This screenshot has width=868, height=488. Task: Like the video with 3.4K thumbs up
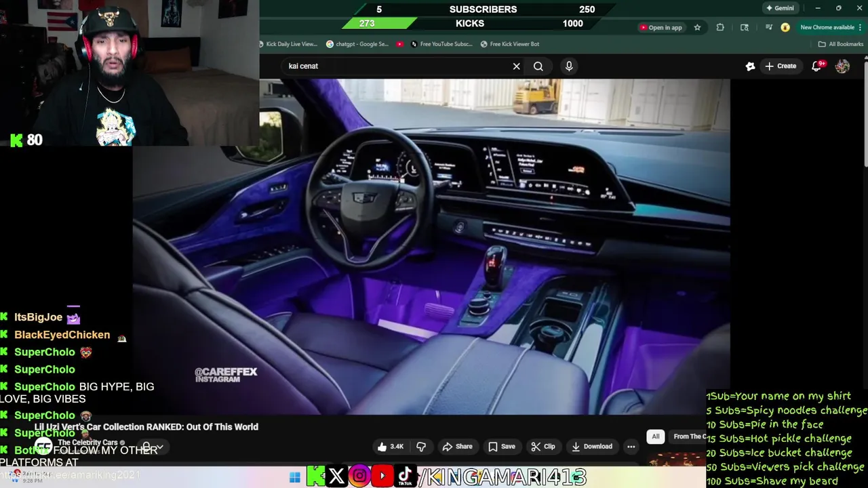click(x=391, y=447)
